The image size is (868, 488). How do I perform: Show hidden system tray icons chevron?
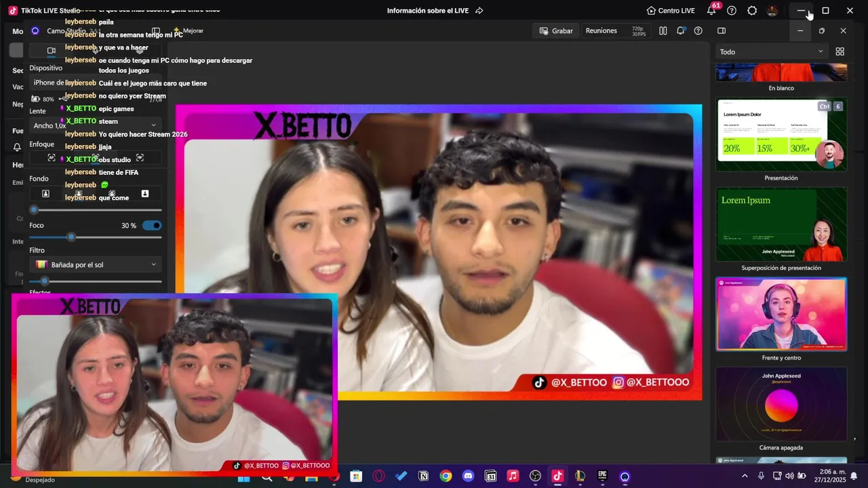[745, 476]
